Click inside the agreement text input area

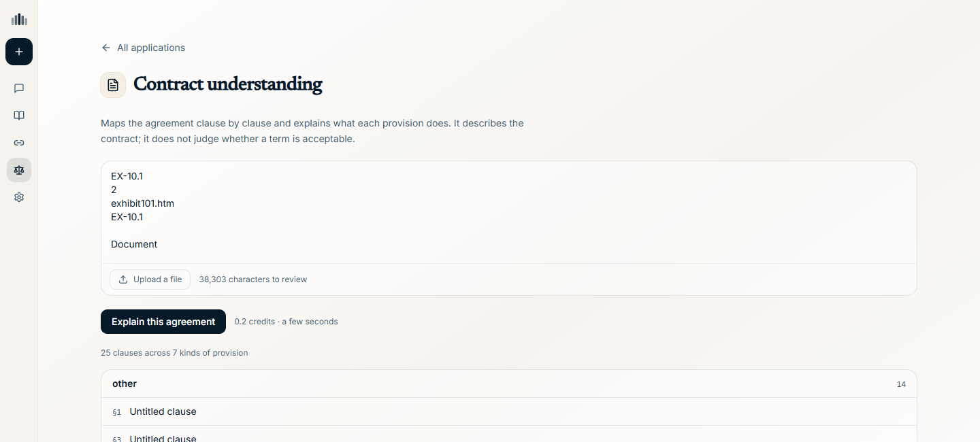508,212
